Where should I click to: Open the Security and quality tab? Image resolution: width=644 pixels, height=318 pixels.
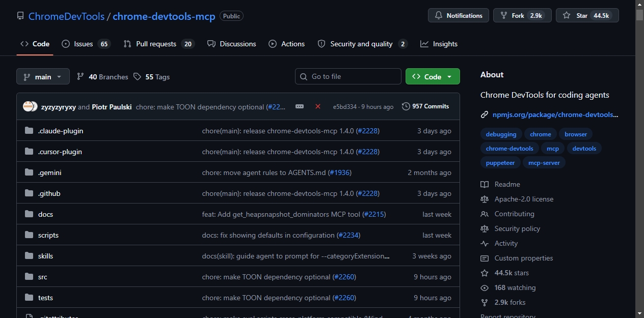click(x=362, y=44)
